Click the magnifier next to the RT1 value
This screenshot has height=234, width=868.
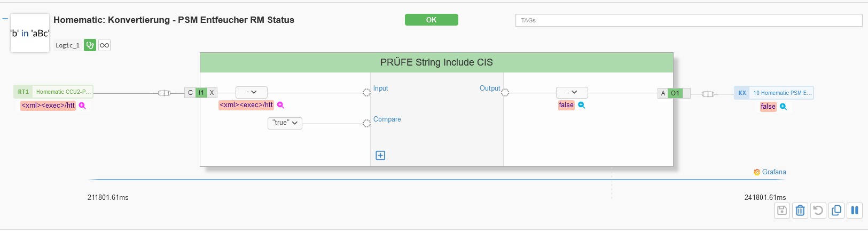click(82, 106)
